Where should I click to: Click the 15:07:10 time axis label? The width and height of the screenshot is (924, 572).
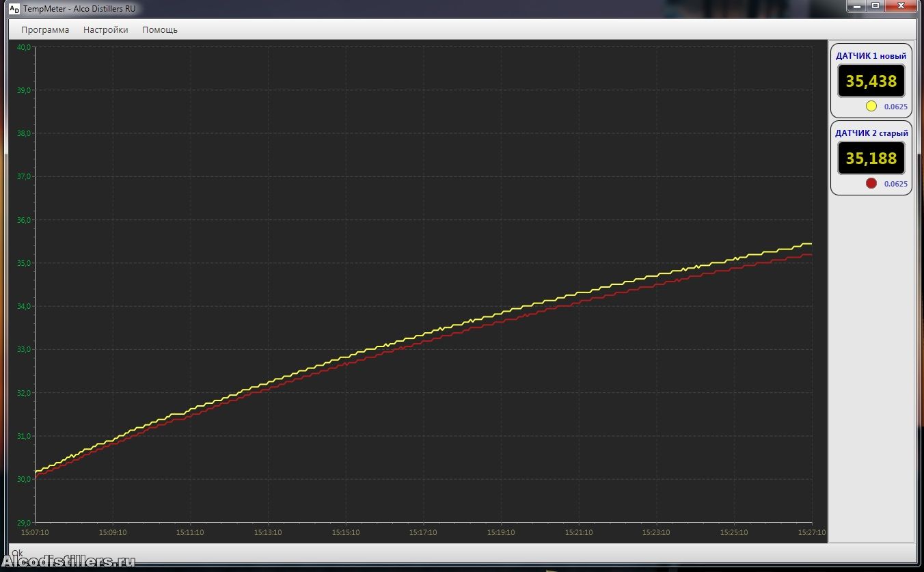click(x=35, y=532)
